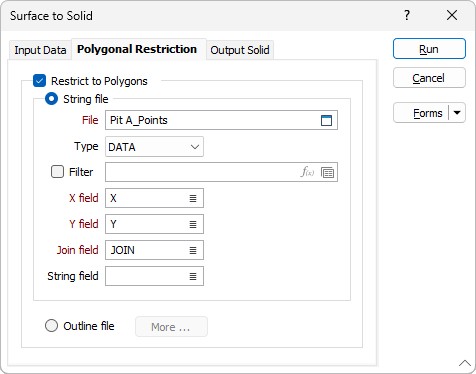Switch to the Output Solid tab
Viewport: 476px width, 374px height.
(x=240, y=50)
